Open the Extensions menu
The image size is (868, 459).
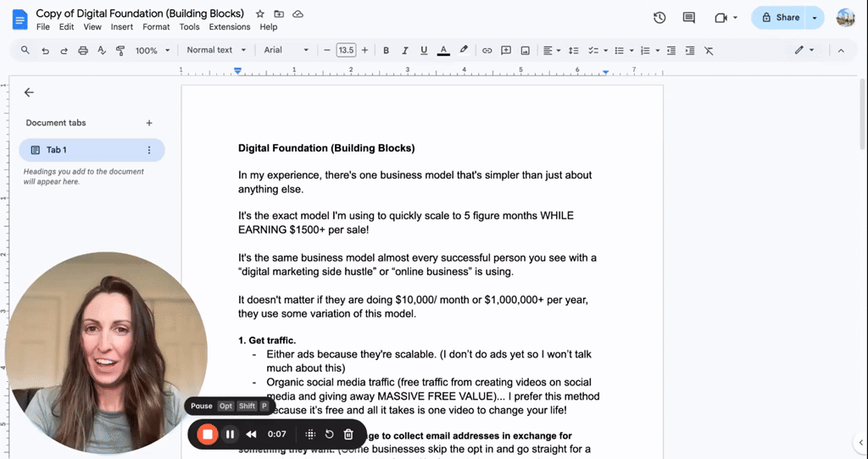[x=230, y=26]
